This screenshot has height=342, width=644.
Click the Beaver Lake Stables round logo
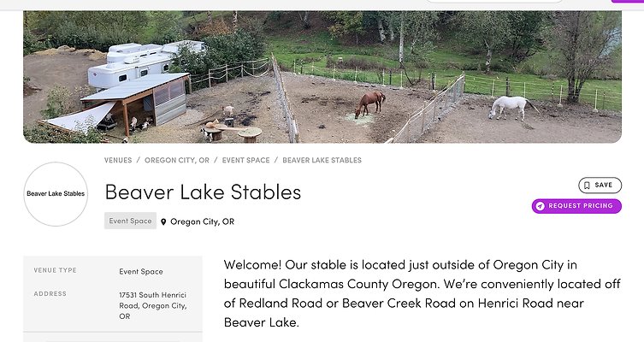click(56, 194)
